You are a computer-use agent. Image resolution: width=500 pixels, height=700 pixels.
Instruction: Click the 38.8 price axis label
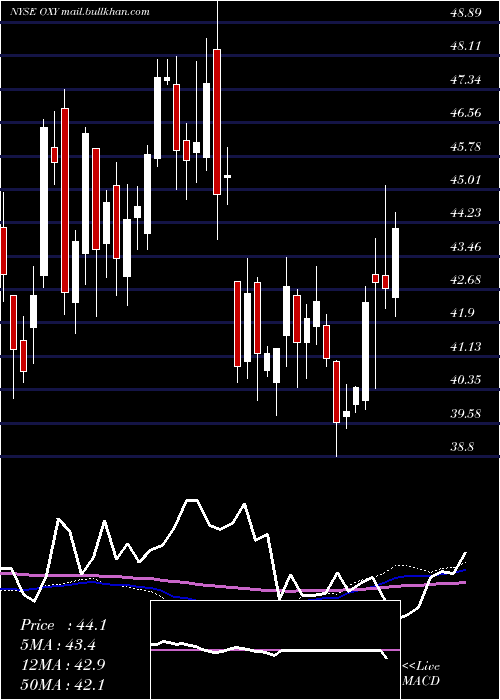tap(462, 446)
